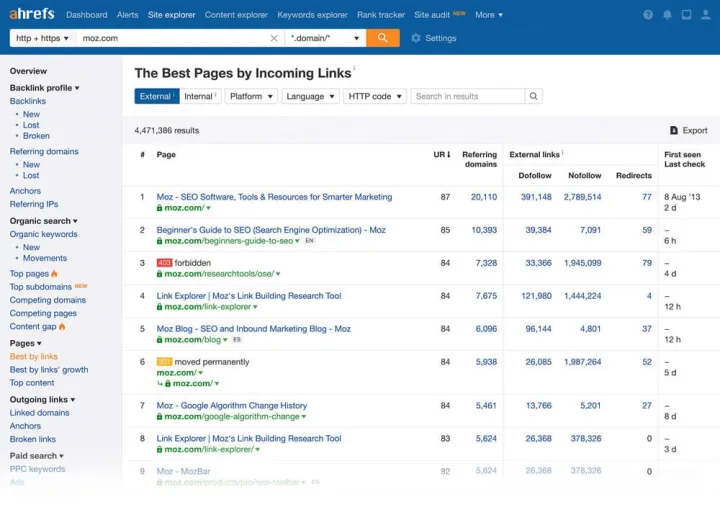Open the More menu in top navigation
Viewport: 720px width, 510px height.
tap(489, 15)
